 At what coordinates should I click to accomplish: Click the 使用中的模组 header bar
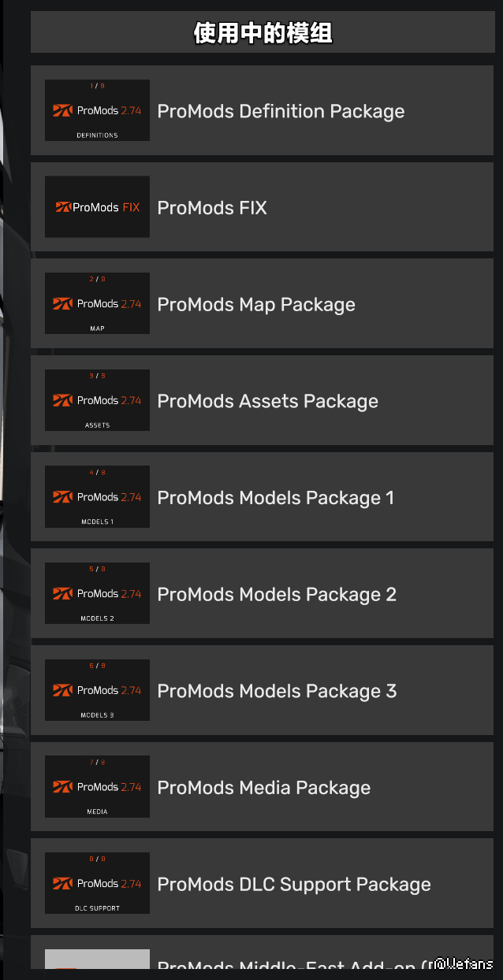click(x=263, y=33)
